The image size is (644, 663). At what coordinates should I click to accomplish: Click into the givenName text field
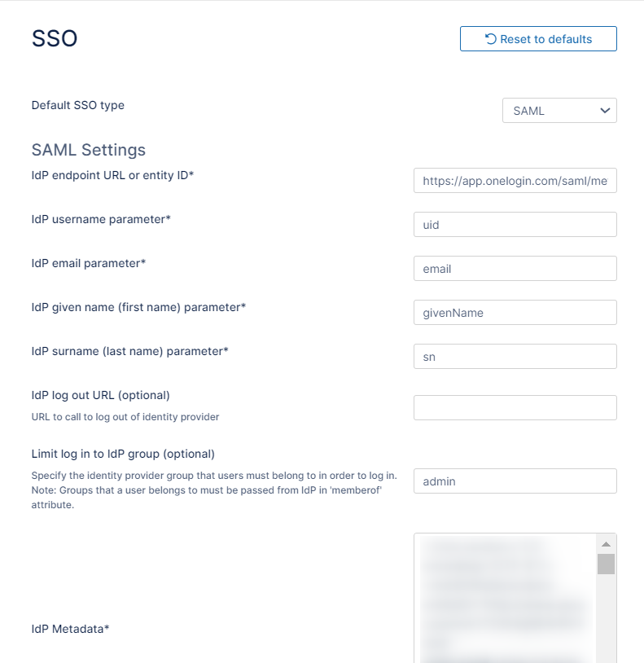click(515, 313)
